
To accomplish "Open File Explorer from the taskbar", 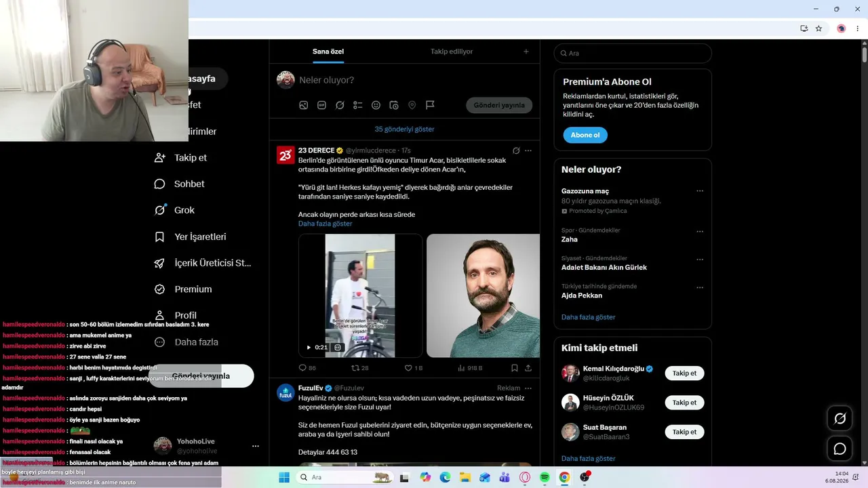I will click(x=465, y=477).
